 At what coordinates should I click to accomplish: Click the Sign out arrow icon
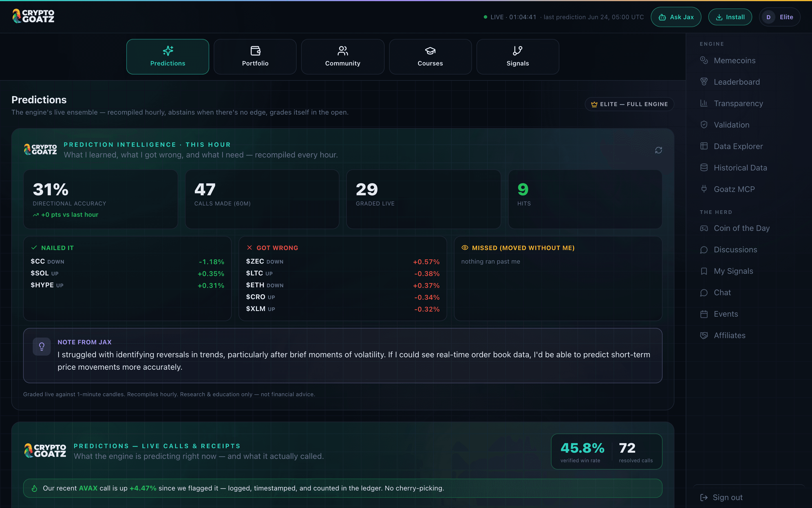click(x=704, y=497)
